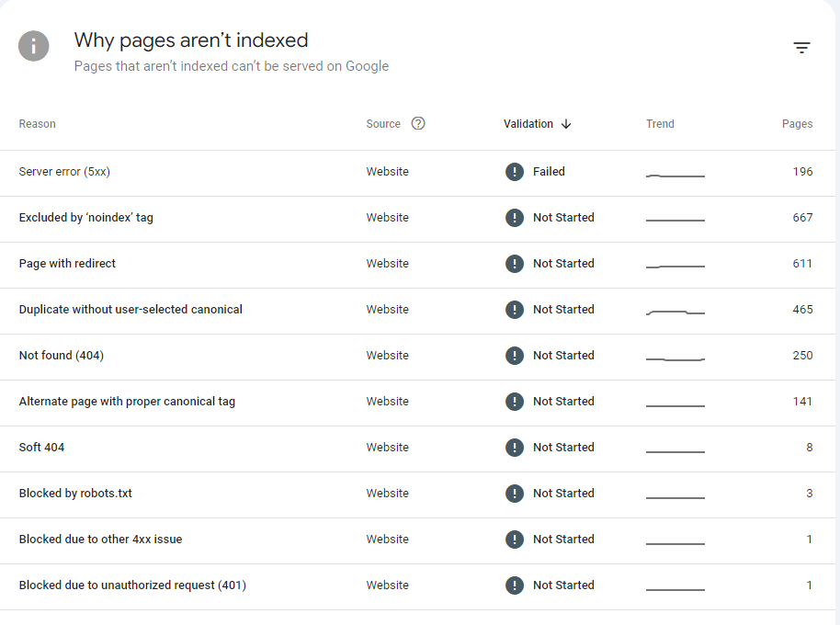
Task: Click Website source in Not found (404) row
Action: (387, 356)
